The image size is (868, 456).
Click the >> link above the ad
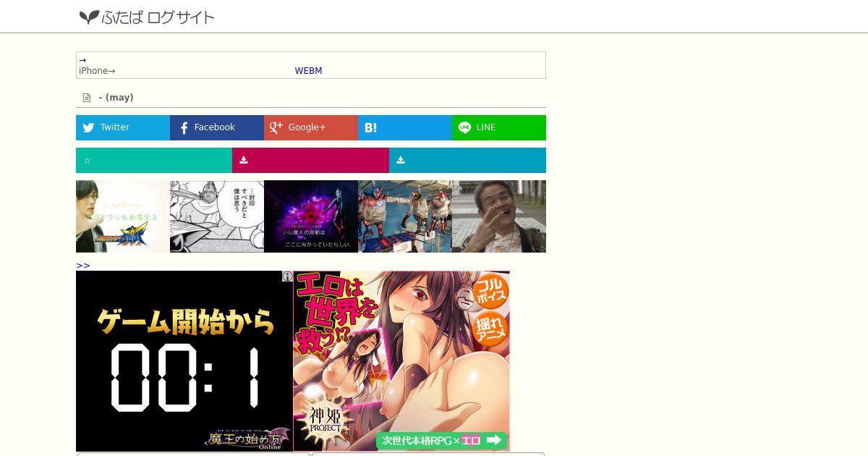[x=83, y=266]
